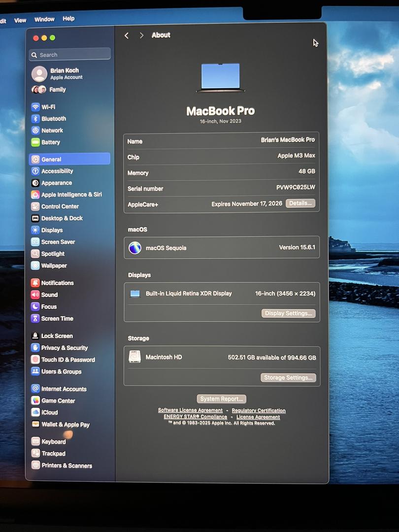The width and height of the screenshot is (399, 532).
Task: Go to Control Center settings
Action: pyautogui.click(x=60, y=206)
